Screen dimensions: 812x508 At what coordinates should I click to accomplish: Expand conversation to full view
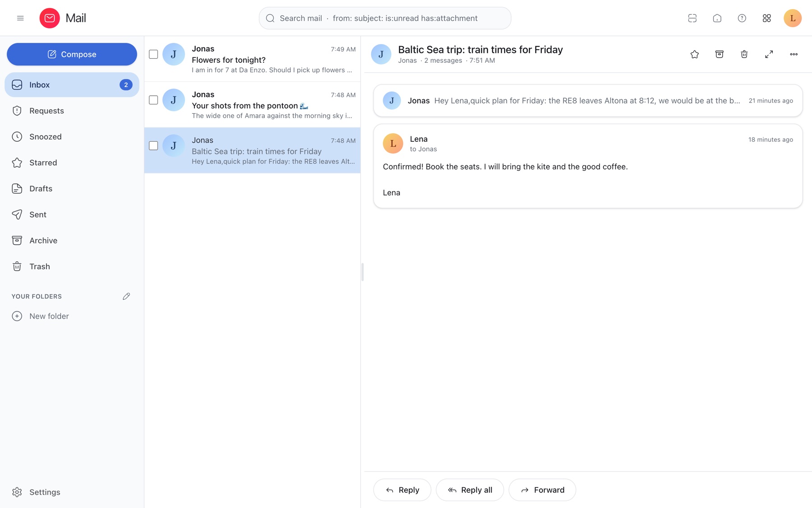click(x=769, y=54)
